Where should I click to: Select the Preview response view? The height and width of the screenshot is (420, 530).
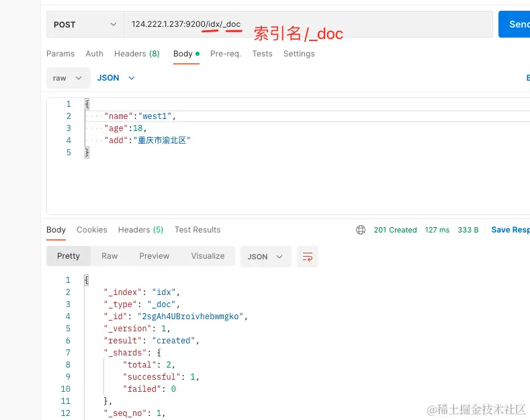click(x=154, y=256)
